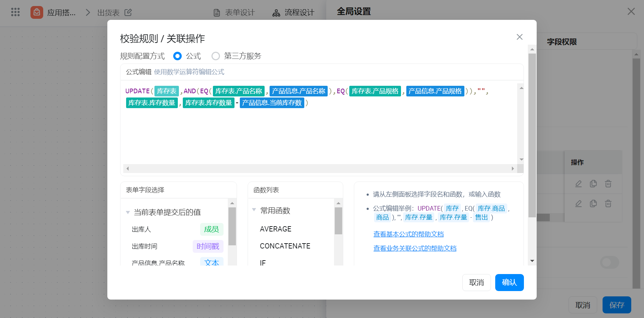Close the 全局设置 panel

[x=631, y=11]
